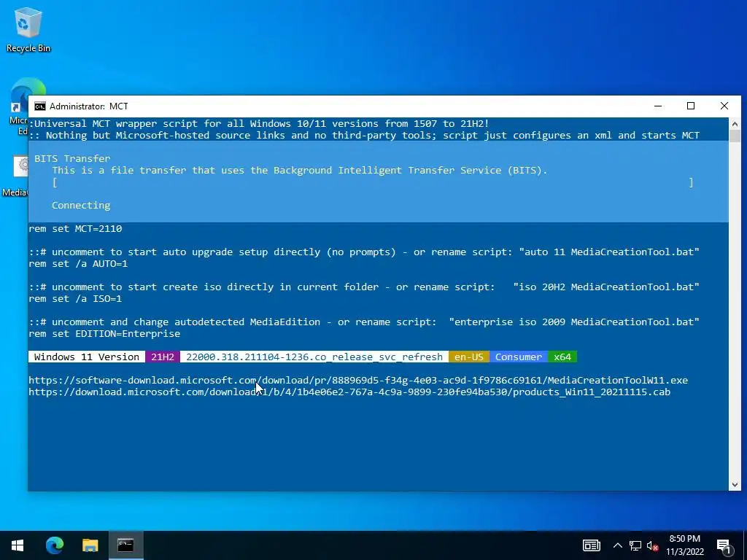Launch Microsoft Edge from the taskbar

click(55, 545)
